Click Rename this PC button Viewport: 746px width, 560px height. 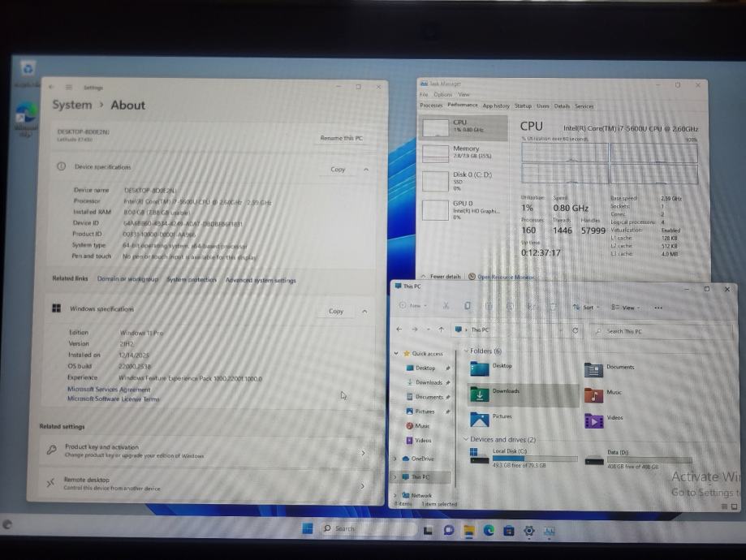(341, 138)
